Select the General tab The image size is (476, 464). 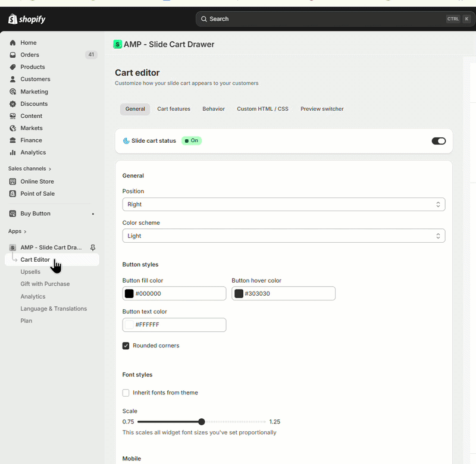135,109
